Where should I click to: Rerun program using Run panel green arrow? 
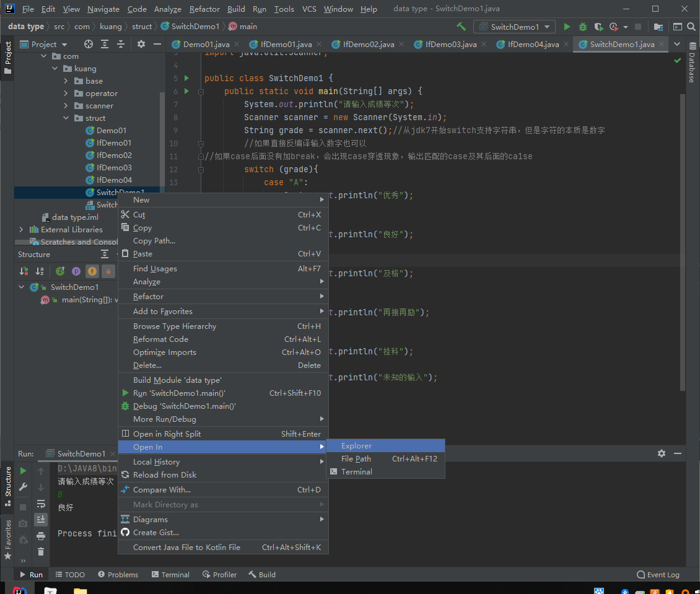coord(23,471)
